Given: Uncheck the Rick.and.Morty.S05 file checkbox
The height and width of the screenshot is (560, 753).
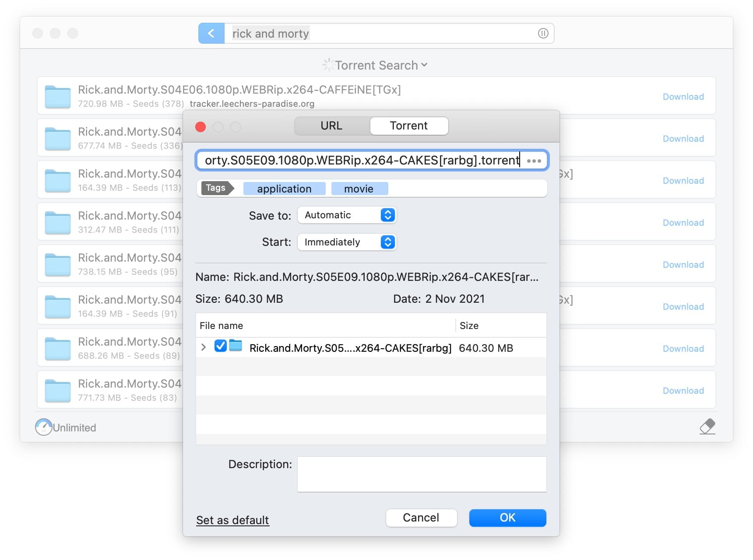Looking at the screenshot, I should 220,346.
